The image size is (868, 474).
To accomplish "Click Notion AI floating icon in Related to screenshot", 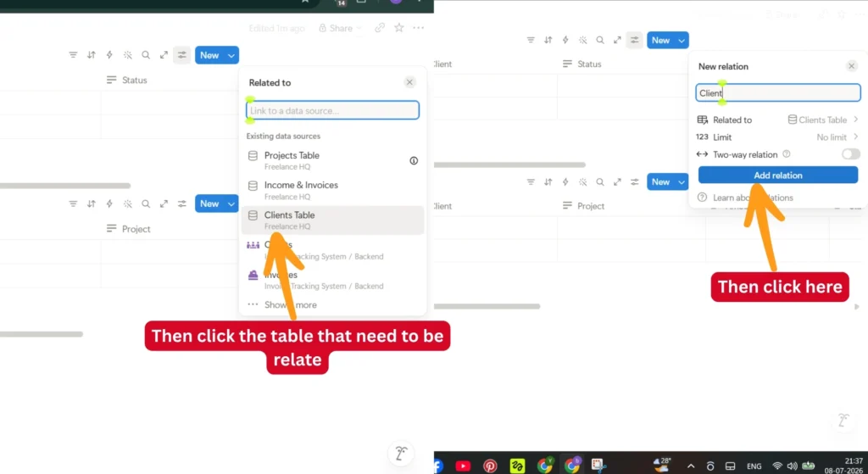I will (401, 453).
